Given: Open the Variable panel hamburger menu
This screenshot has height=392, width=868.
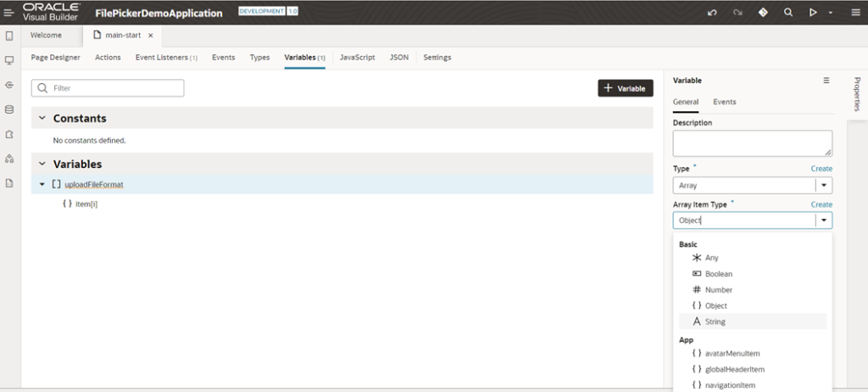Looking at the screenshot, I should 826,81.
